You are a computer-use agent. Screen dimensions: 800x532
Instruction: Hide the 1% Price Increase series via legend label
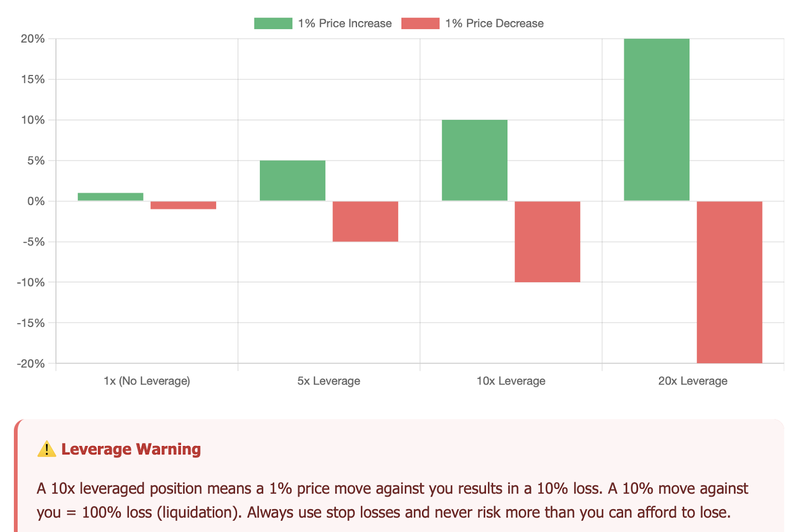344,23
